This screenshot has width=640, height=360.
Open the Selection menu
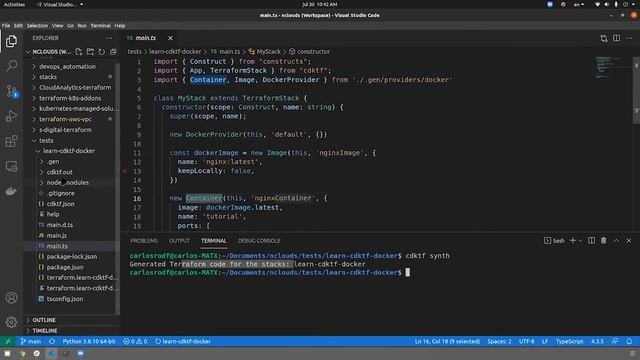tap(37, 26)
